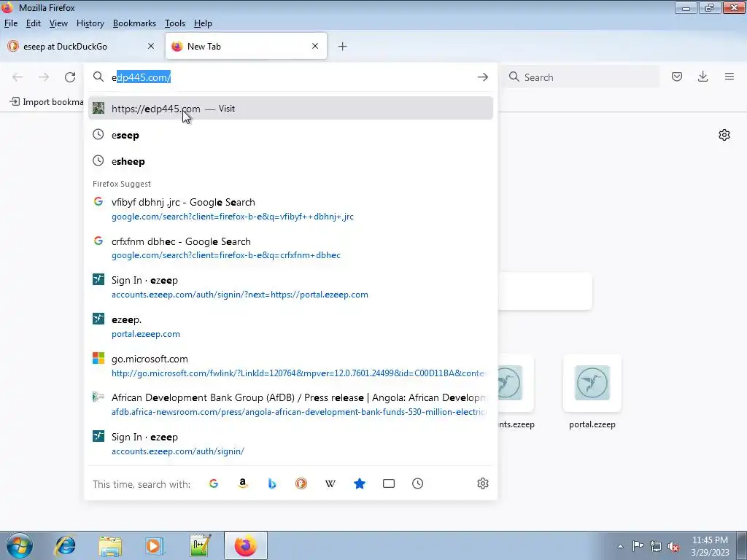
Task: Search this time with Amazon
Action: coord(243,483)
